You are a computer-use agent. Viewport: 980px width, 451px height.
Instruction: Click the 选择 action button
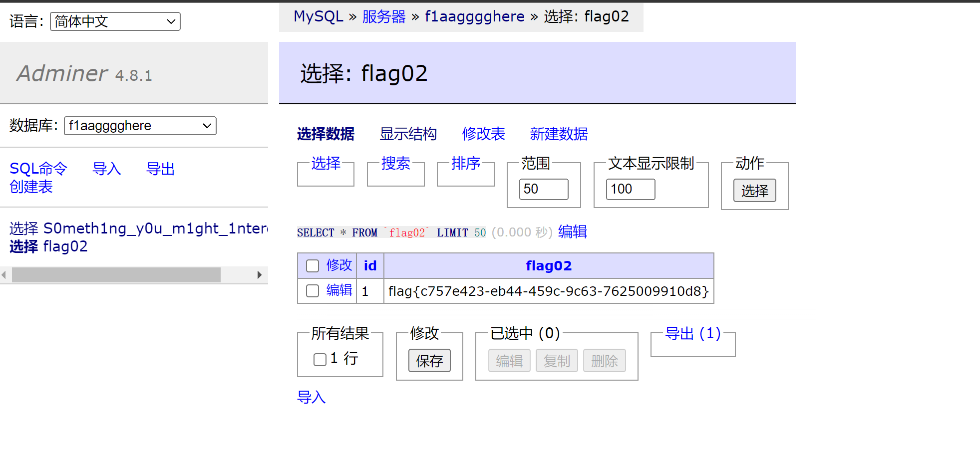(755, 191)
